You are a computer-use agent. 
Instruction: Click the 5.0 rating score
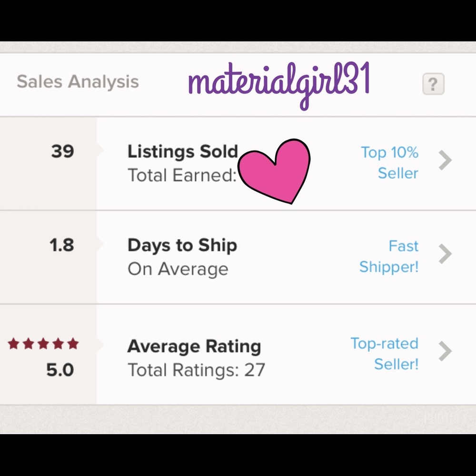tap(59, 369)
